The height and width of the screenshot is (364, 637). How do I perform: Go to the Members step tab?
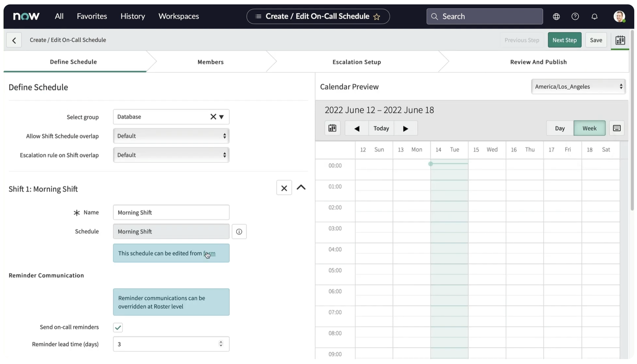[x=211, y=62]
